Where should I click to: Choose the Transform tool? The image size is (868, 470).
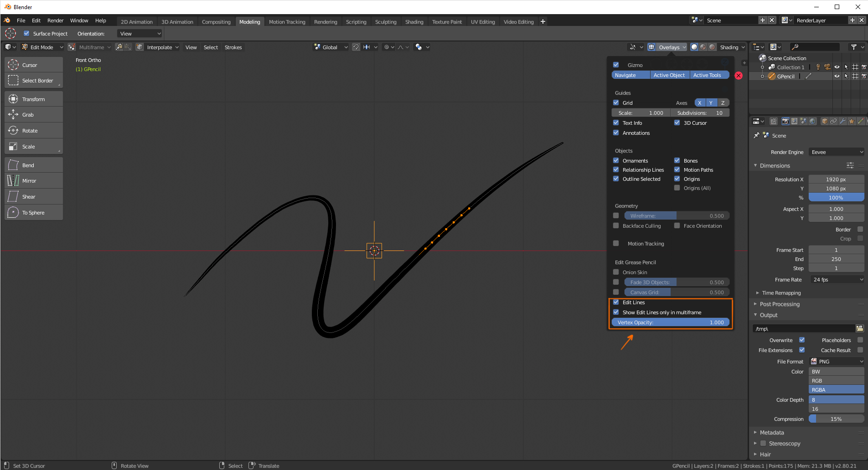pyautogui.click(x=34, y=99)
